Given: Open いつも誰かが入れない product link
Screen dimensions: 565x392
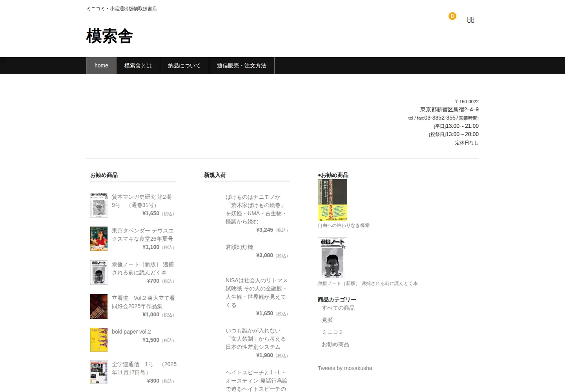Looking at the screenshot, I should [256, 339].
